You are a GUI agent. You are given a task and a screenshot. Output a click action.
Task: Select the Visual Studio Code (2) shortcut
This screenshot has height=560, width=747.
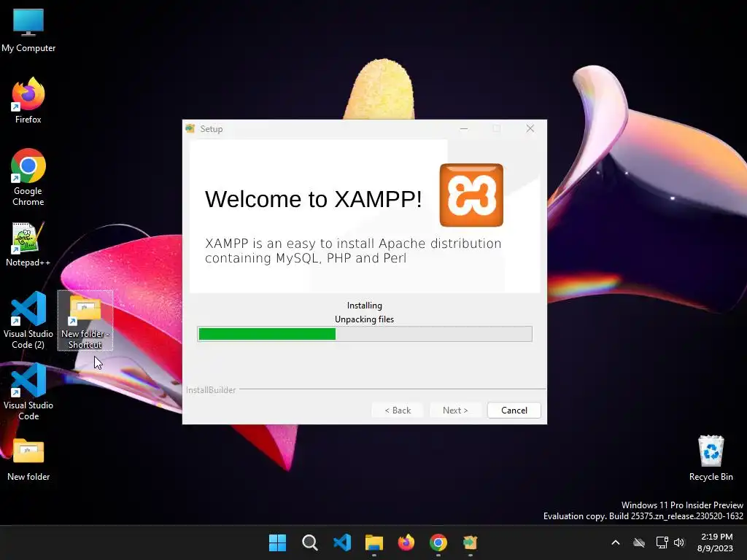pyautogui.click(x=28, y=321)
